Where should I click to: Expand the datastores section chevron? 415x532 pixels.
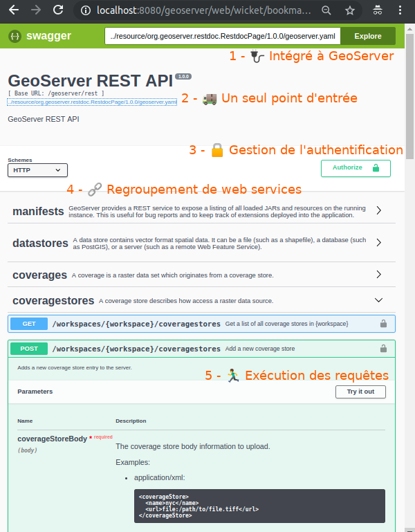(379, 242)
